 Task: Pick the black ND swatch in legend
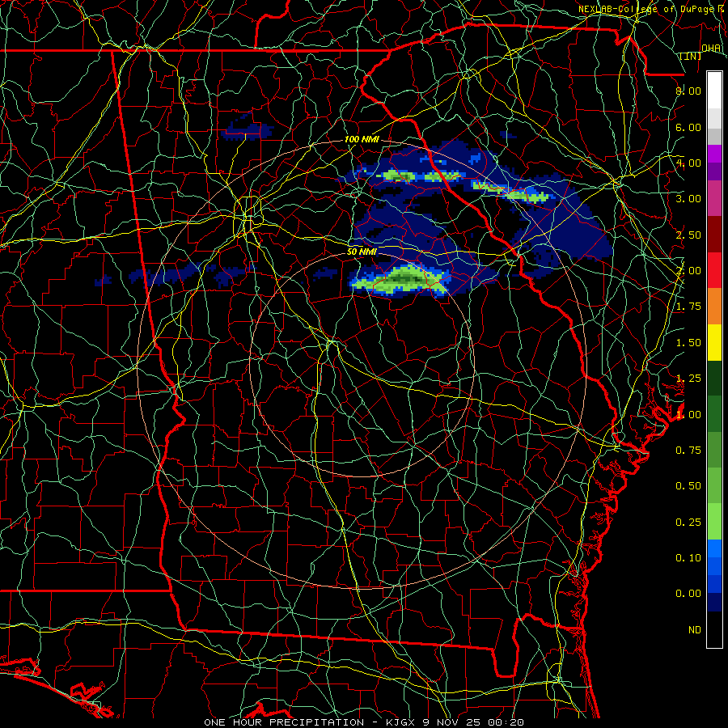[714, 629]
